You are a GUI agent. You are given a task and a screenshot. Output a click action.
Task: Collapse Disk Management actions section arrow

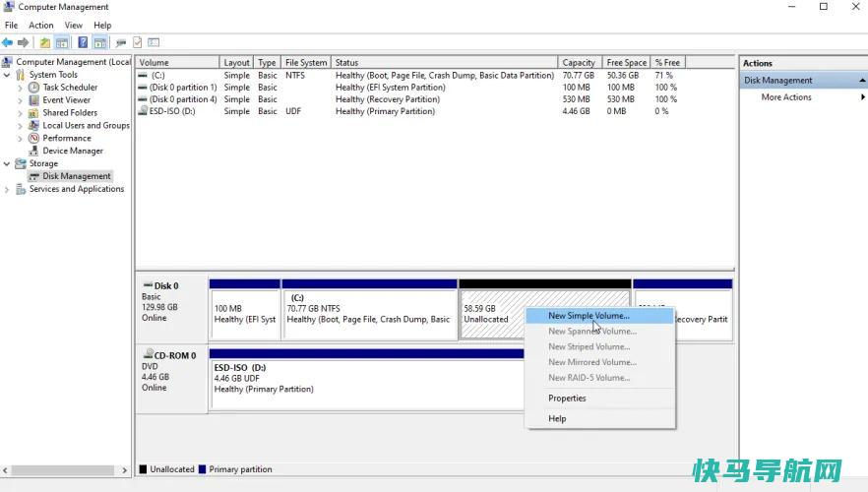(x=862, y=81)
